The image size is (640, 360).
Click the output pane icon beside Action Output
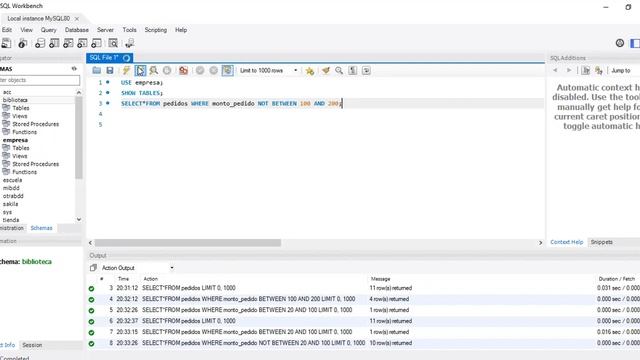point(93,268)
